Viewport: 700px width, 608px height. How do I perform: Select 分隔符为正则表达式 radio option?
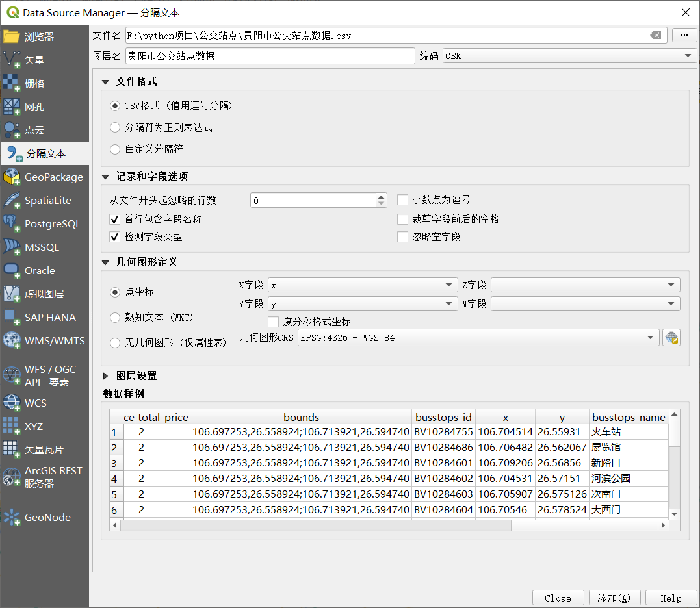click(x=115, y=127)
